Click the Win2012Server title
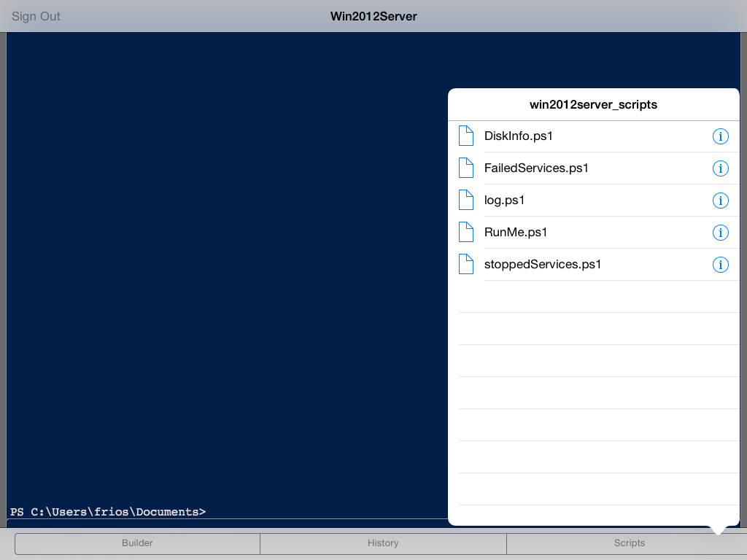The width and height of the screenshot is (747, 560). [373, 16]
